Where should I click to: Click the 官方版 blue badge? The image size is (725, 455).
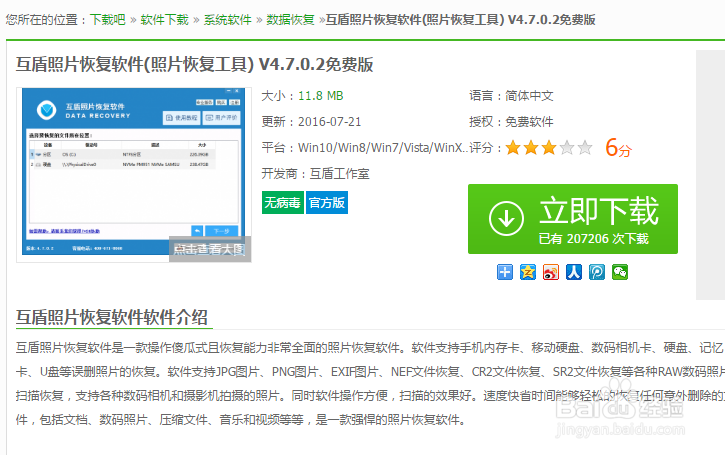(x=327, y=203)
